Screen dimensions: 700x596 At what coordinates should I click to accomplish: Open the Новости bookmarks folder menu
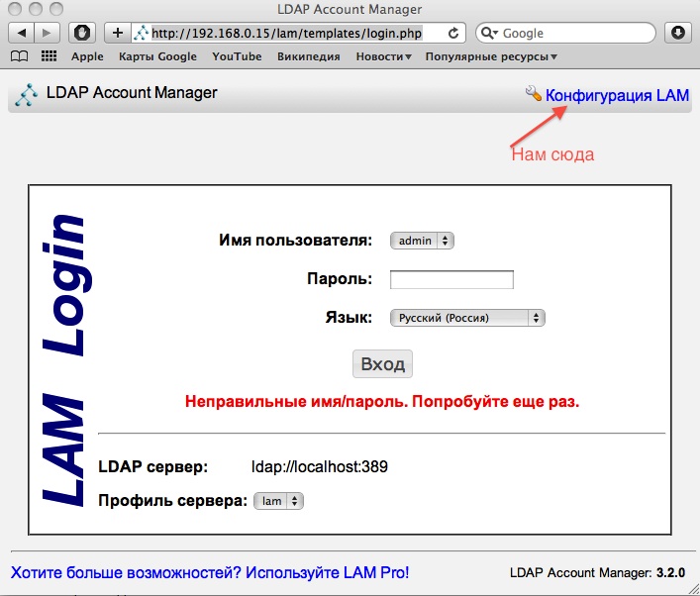coord(384,56)
